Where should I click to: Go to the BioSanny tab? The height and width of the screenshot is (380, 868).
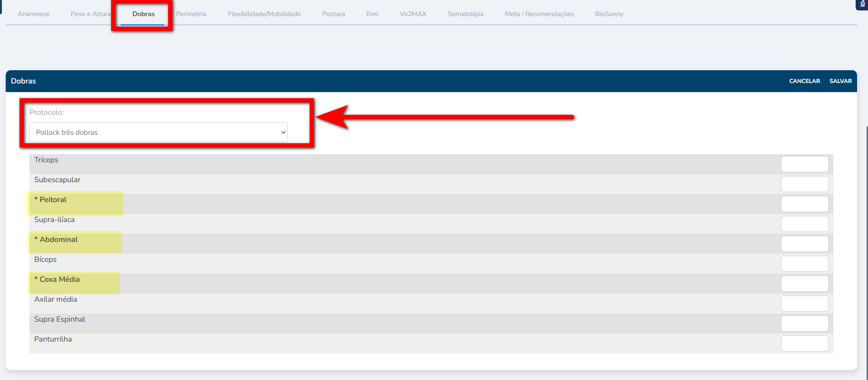click(x=609, y=14)
